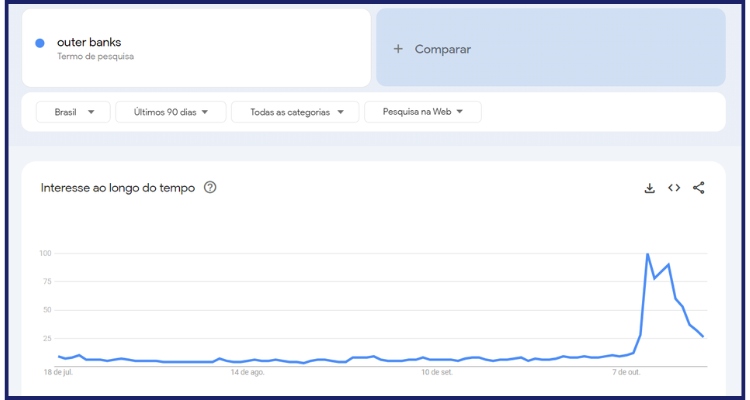Open the embed code icon for the chart

(x=674, y=188)
